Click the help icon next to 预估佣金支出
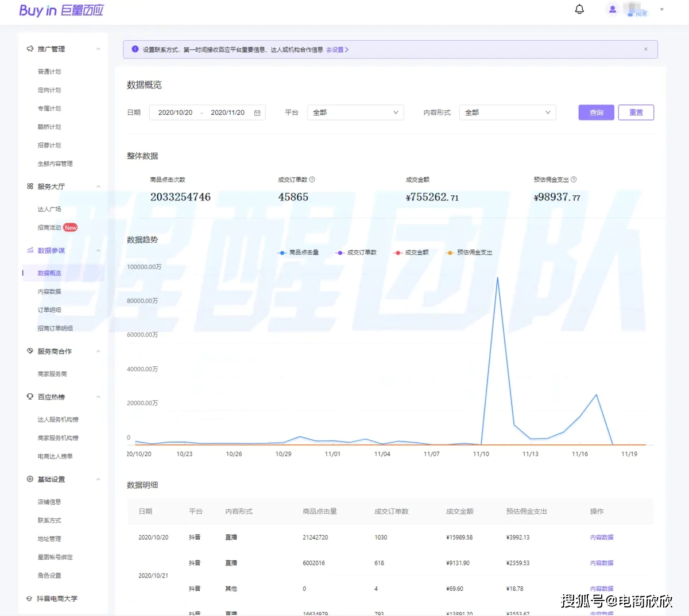689x616 pixels. pos(574,180)
